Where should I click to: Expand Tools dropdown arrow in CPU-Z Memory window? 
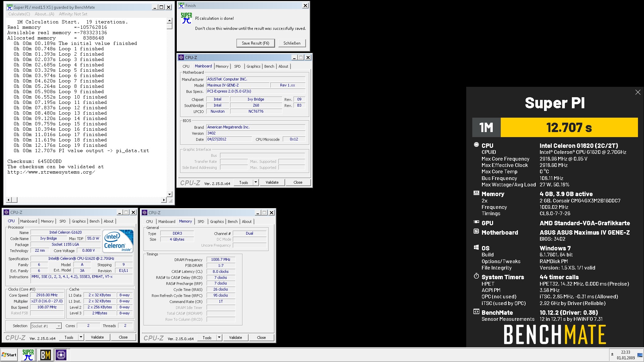click(x=219, y=338)
